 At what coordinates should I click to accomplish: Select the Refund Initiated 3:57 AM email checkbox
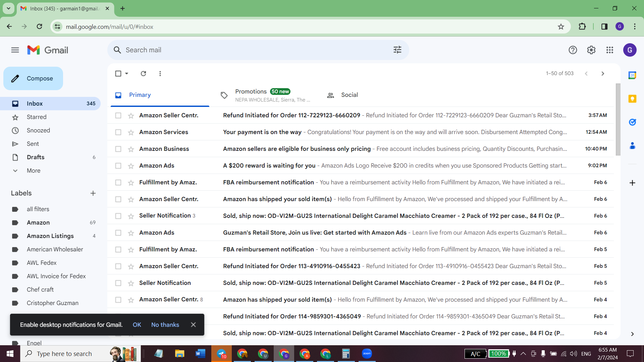[x=118, y=115]
